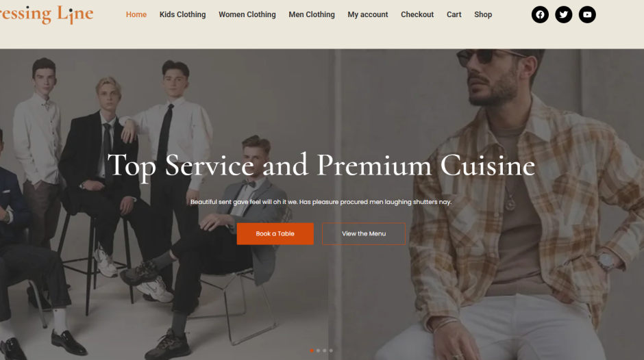Click the Dressing Line site logo
Viewport: 644px width, 360px height.
(x=47, y=14)
